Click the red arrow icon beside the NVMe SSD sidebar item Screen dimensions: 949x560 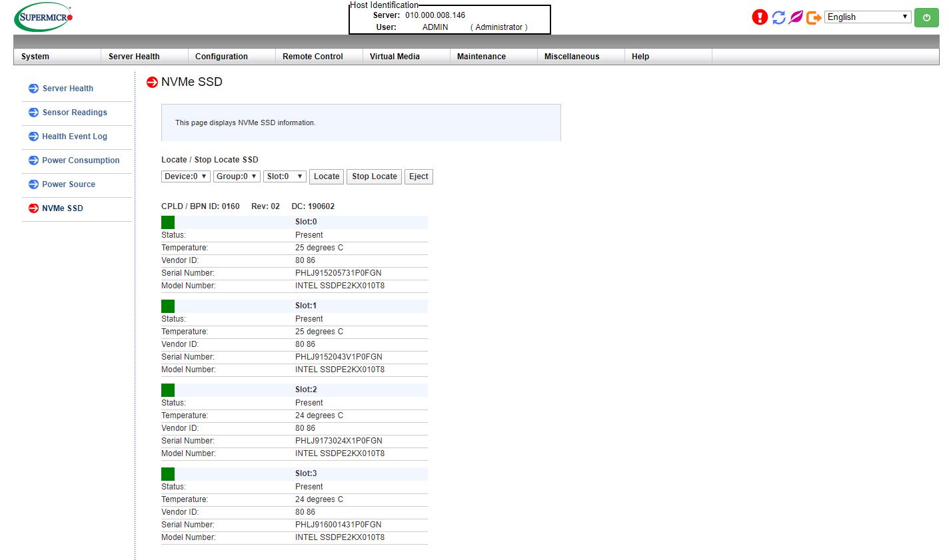coord(33,208)
